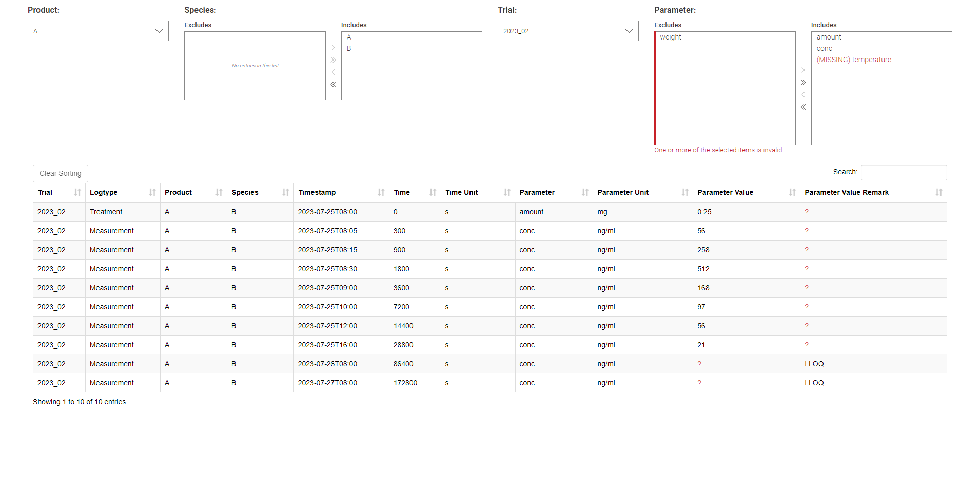
Task: Select species 'A' in Includes list
Action: click(x=349, y=37)
